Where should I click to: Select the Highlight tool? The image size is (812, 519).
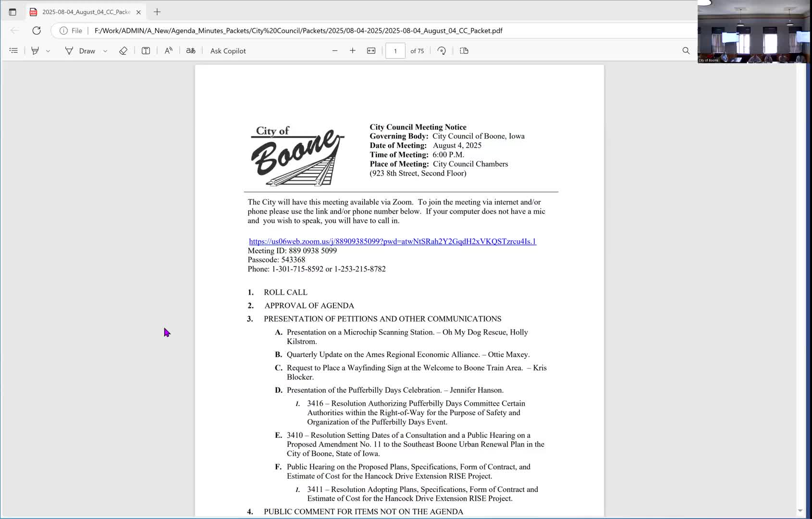[x=35, y=50]
